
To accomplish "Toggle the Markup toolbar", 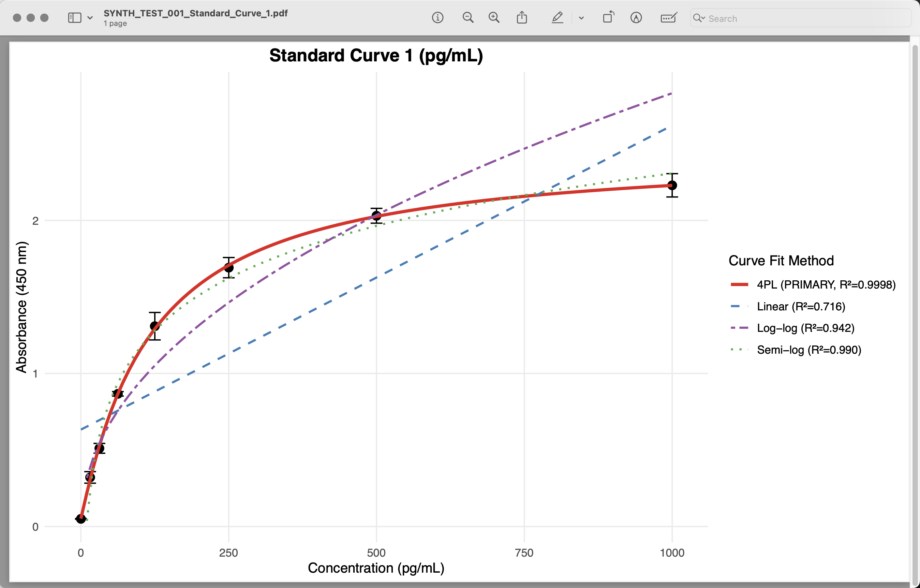I will point(636,18).
